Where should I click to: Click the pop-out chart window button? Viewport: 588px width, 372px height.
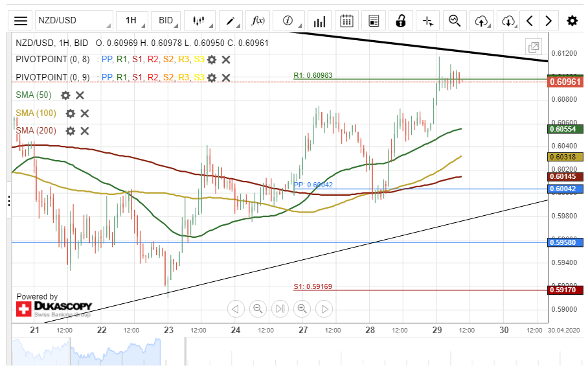tap(534, 47)
